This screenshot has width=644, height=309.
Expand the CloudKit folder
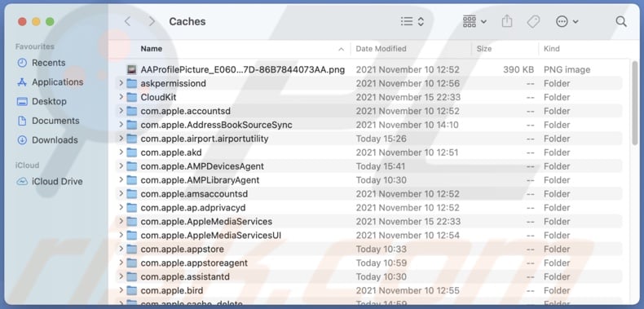[x=121, y=97]
